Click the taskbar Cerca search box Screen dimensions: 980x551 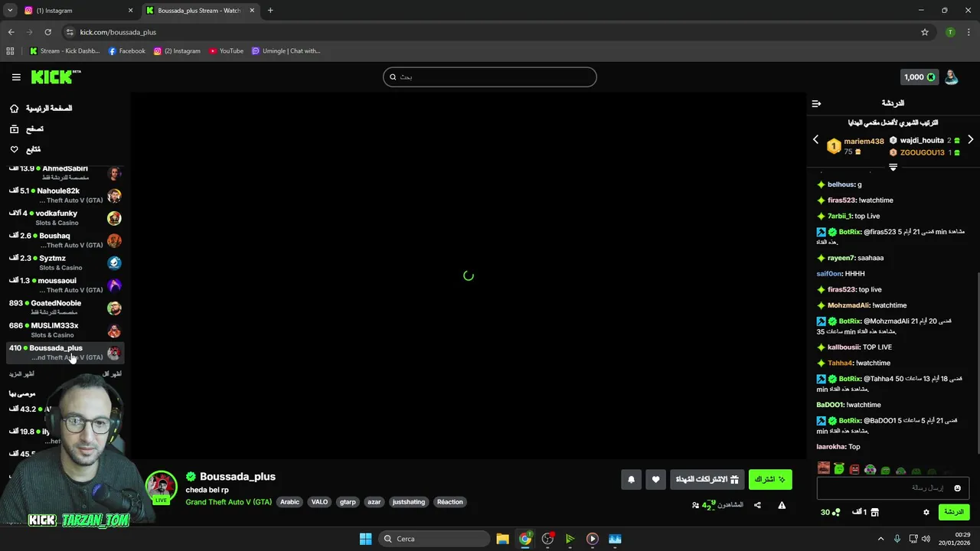[x=435, y=539]
